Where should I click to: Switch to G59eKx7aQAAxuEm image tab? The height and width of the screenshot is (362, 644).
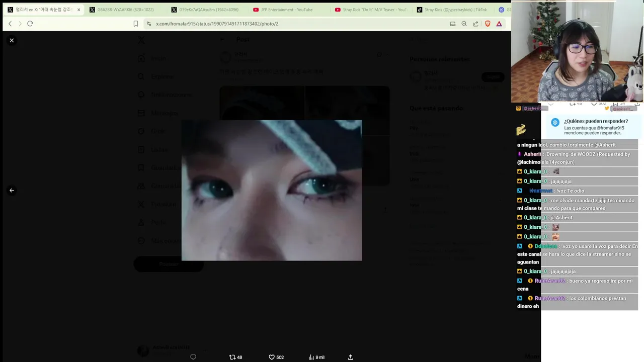point(208,10)
